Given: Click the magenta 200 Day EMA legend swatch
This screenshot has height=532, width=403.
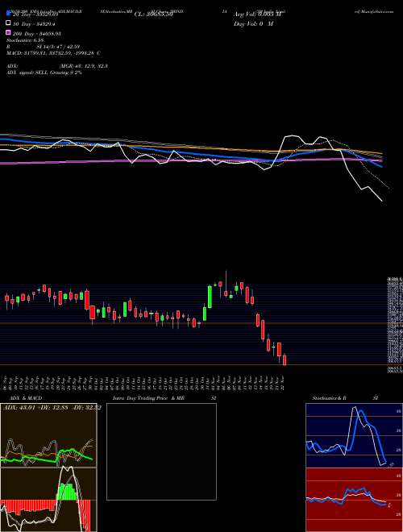Looking at the screenshot, I should point(8,33).
